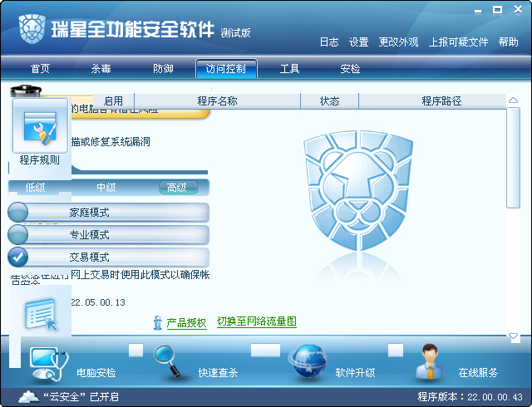Set security level to 高级
Screen dimensions: 532x407
click(179, 188)
